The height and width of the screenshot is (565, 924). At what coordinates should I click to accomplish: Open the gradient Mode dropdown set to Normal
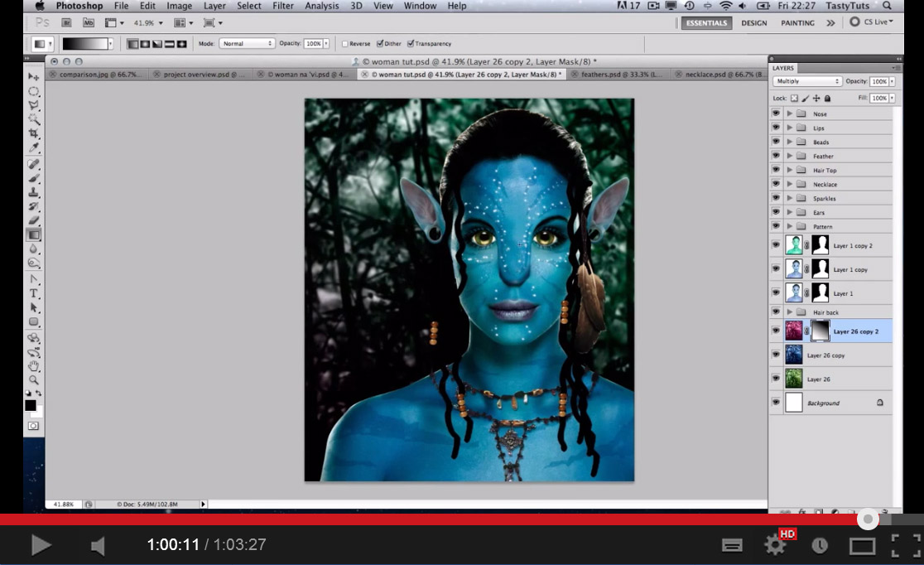(x=247, y=44)
